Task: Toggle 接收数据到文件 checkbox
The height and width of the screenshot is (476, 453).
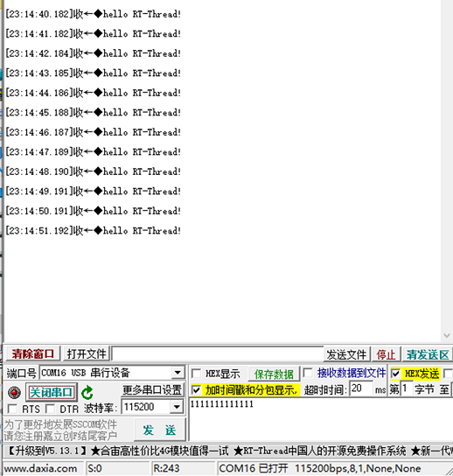Action: pyautogui.click(x=308, y=373)
